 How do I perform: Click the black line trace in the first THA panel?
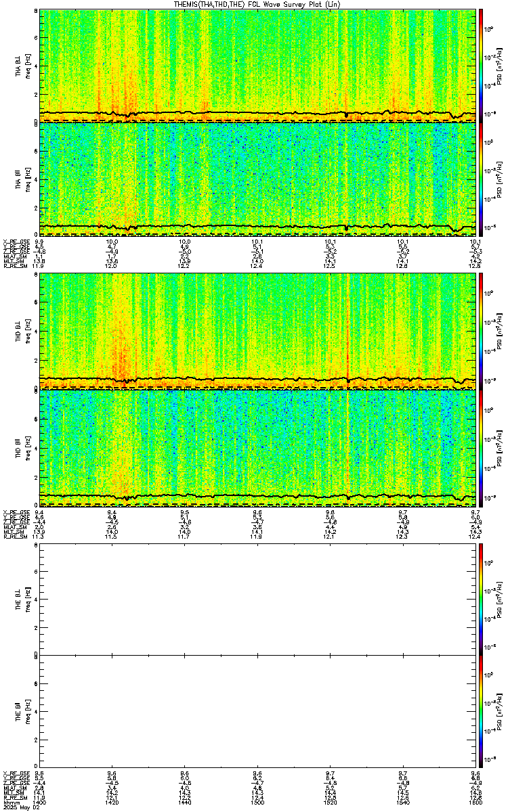tap(257, 112)
